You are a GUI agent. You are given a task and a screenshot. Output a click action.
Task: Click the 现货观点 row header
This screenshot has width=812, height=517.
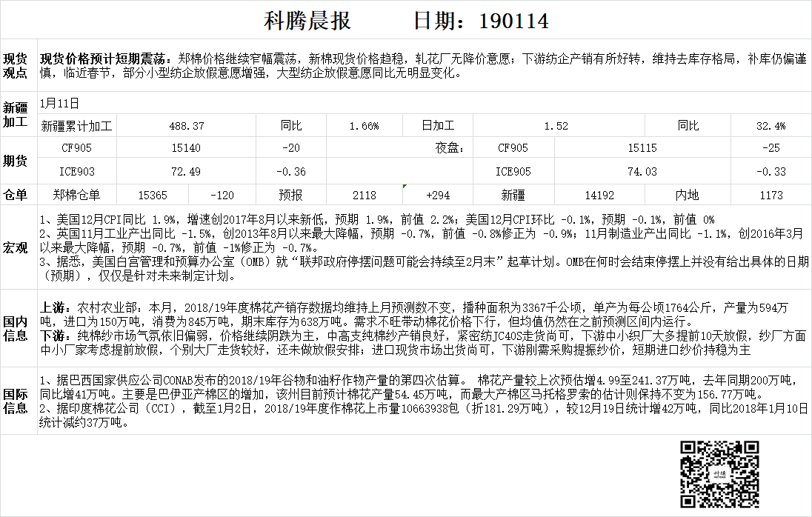(16, 65)
